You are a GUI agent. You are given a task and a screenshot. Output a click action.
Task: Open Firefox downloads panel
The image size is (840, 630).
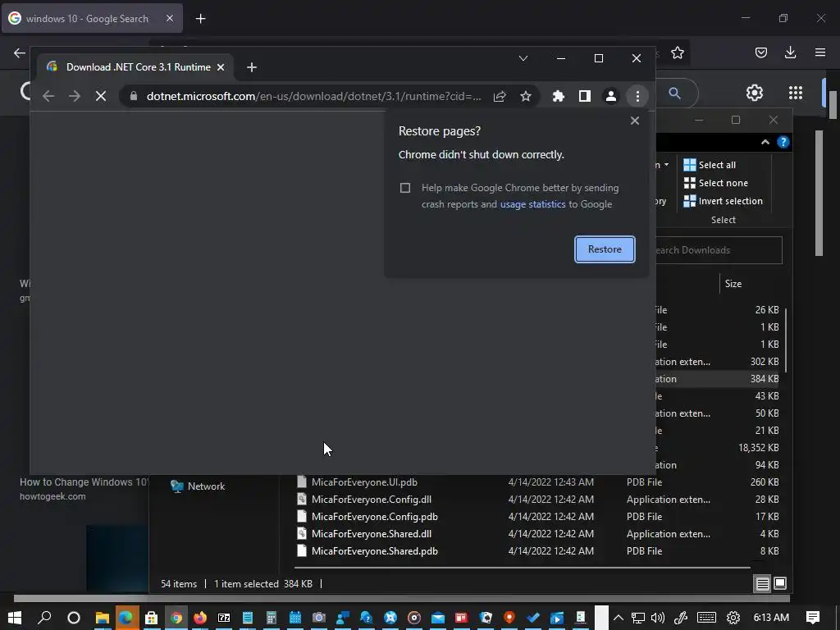click(790, 52)
